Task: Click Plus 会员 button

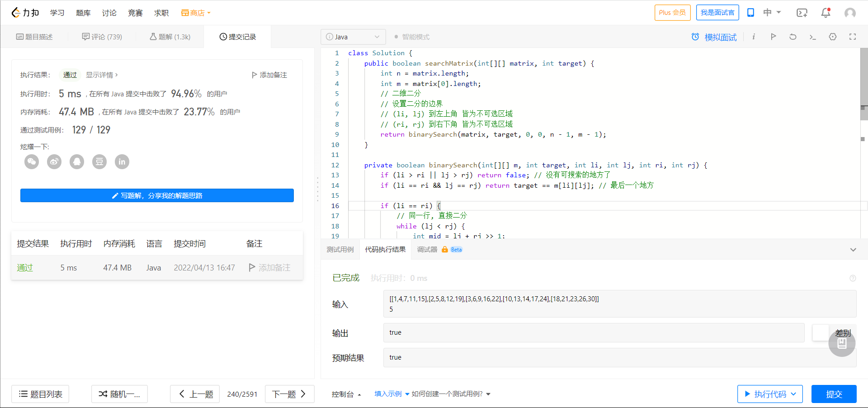Action: coord(672,13)
